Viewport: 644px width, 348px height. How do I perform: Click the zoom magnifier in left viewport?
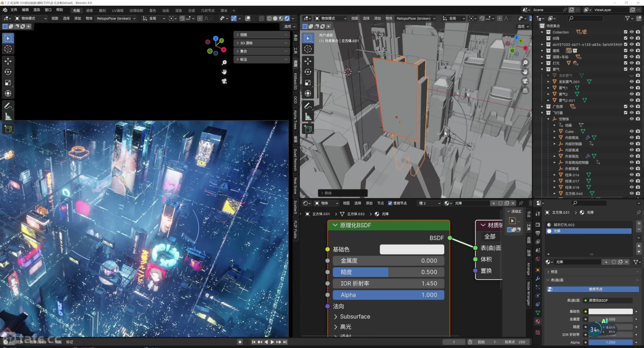point(224,63)
